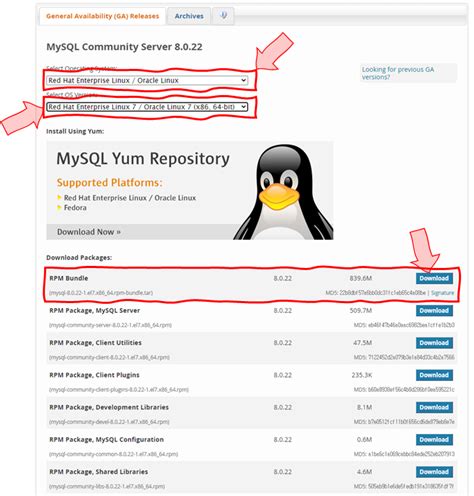Click the mysql-community-server rpm file name
Image resolution: width=474 pixels, height=496 pixels.
(110, 325)
